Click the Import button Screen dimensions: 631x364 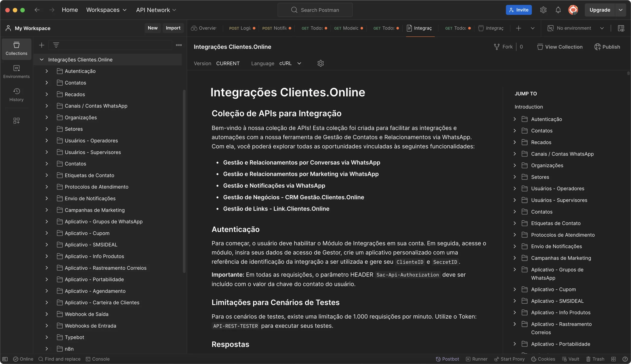[x=173, y=28]
